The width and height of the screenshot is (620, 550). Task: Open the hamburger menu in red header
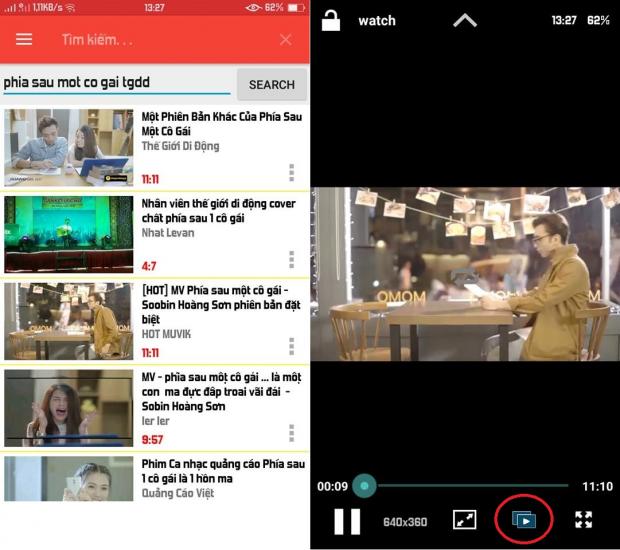[x=24, y=40]
